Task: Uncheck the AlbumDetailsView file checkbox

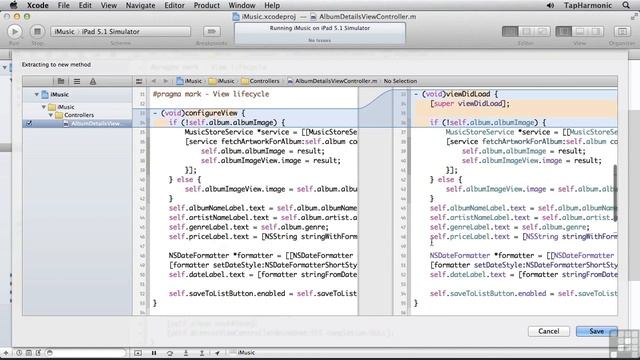Action: pos(29,124)
